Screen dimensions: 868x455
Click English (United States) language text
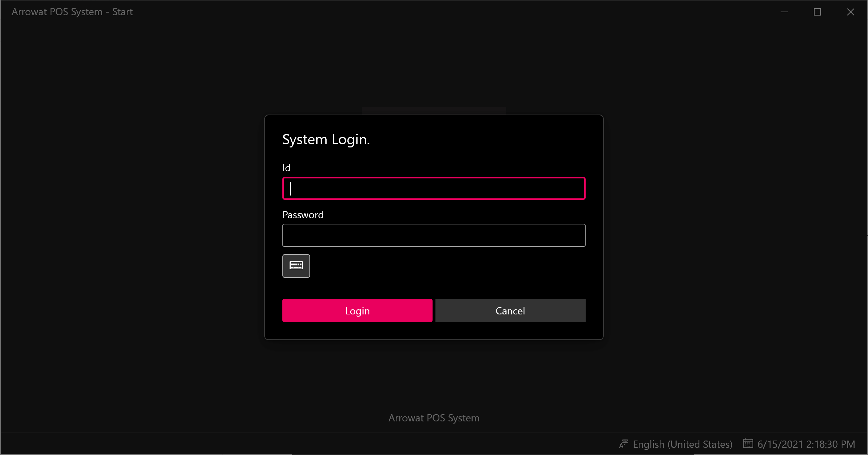pyautogui.click(x=682, y=444)
